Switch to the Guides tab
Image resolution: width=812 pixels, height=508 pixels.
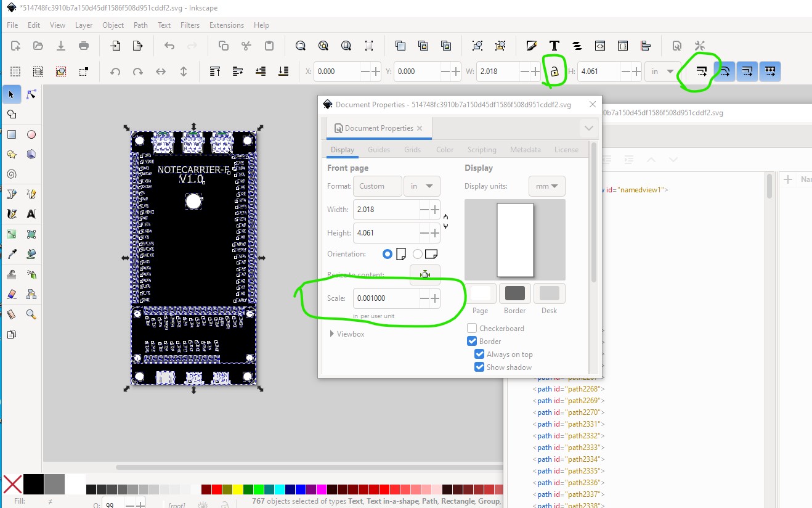[379, 149]
